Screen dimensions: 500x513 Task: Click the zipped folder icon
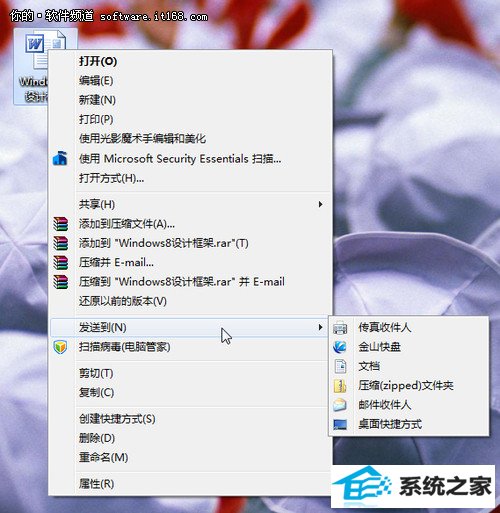340,386
